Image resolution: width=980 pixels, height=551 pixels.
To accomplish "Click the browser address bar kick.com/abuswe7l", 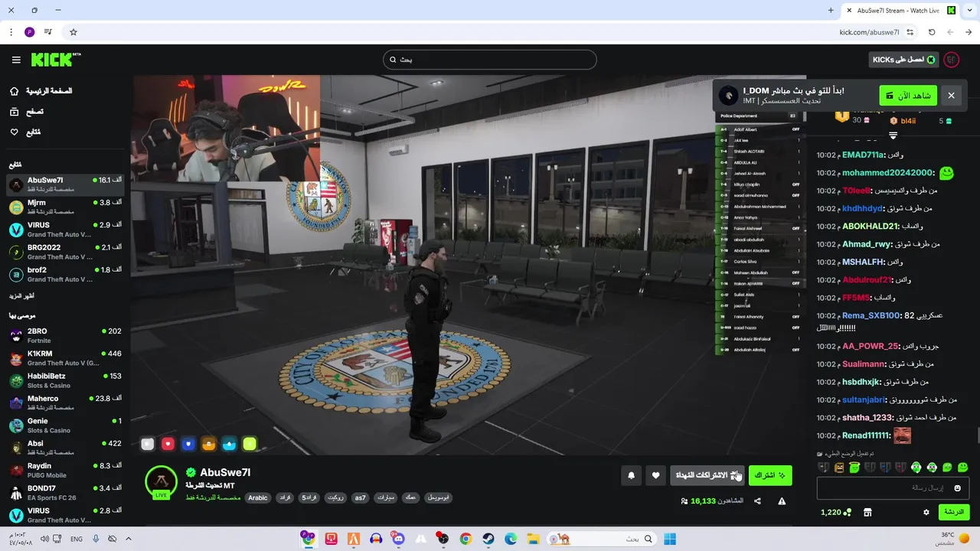I will point(869,32).
